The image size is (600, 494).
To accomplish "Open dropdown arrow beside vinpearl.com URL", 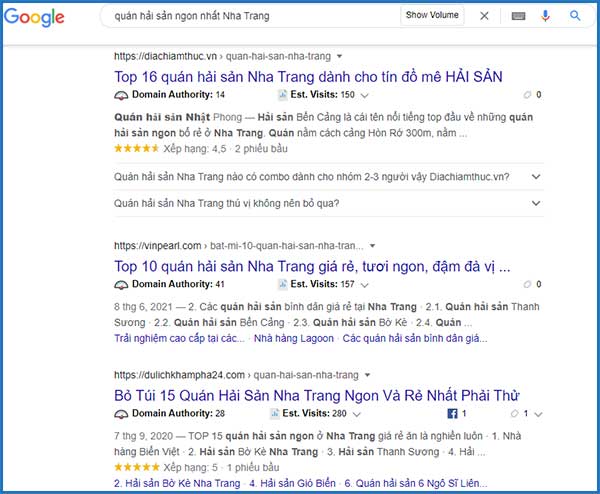I will click(x=372, y=246).
